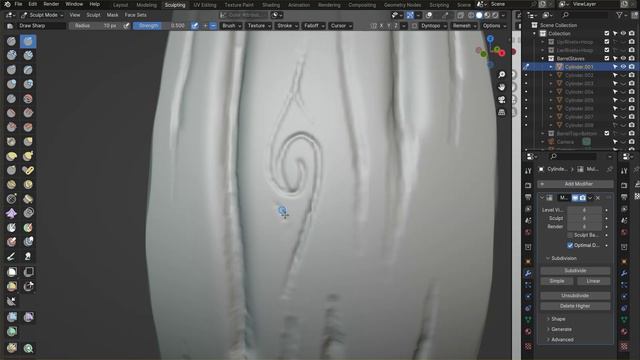Toggle the Optimal Display checkbox
Viewport: 640px width, 360px height.
pyautogui.click(x=570, y=245)
